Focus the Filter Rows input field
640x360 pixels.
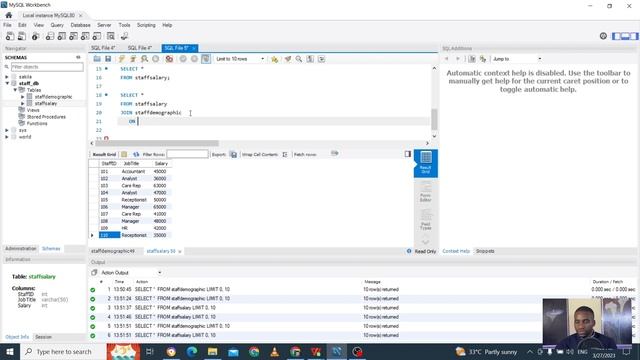point(187,154)
